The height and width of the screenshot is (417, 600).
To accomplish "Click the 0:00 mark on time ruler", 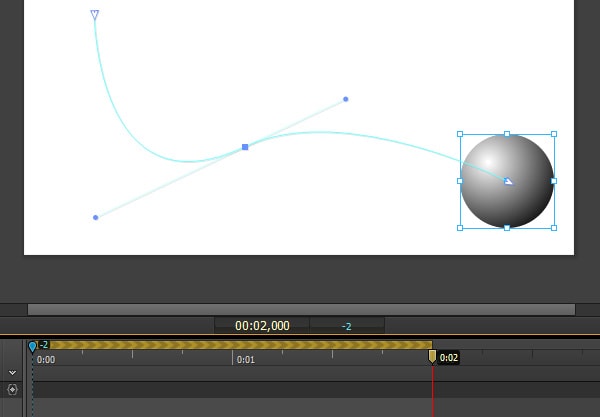I will pyautogui.click(x=46, y=360).
